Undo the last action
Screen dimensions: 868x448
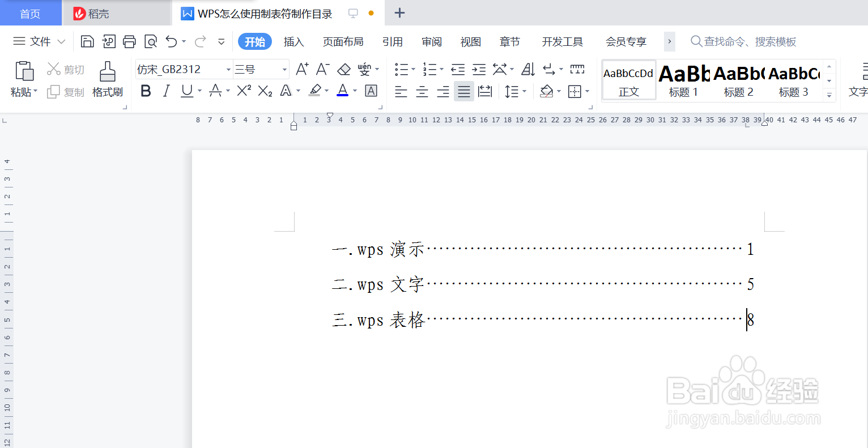pos(171,41)
